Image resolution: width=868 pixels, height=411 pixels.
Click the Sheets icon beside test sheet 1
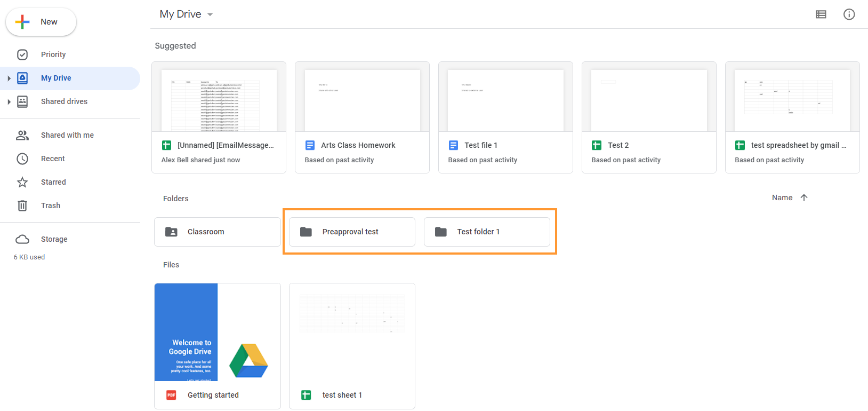click(x=306, y=395)
